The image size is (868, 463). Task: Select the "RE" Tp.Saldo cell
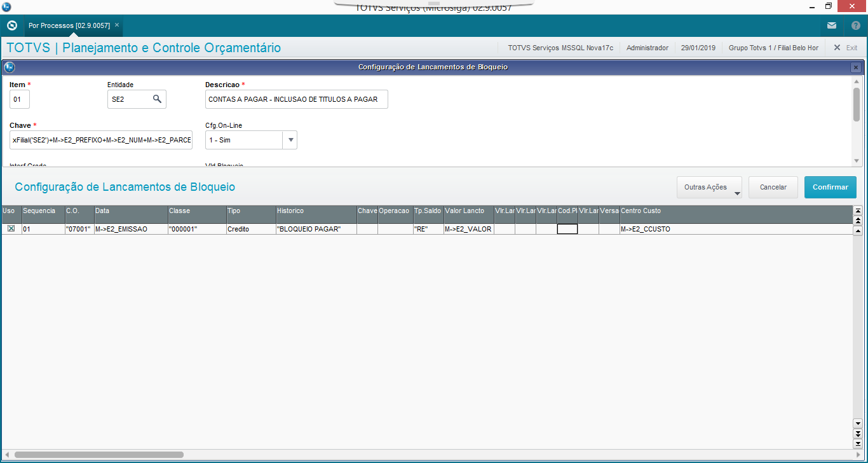428,229
